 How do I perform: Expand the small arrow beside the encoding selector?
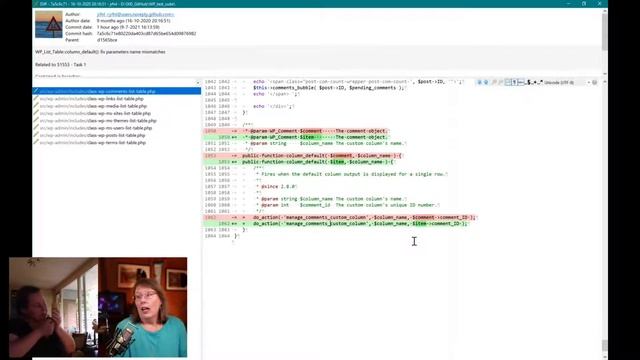(x=589, y=82)
